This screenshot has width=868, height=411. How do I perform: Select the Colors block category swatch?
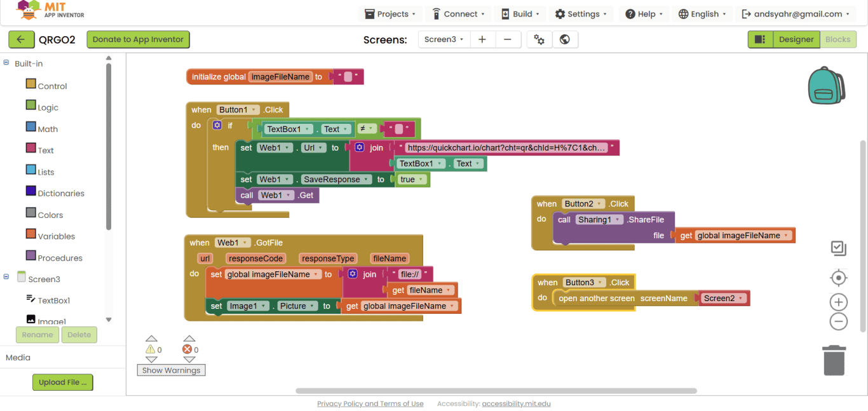click(x=31, y=213)
